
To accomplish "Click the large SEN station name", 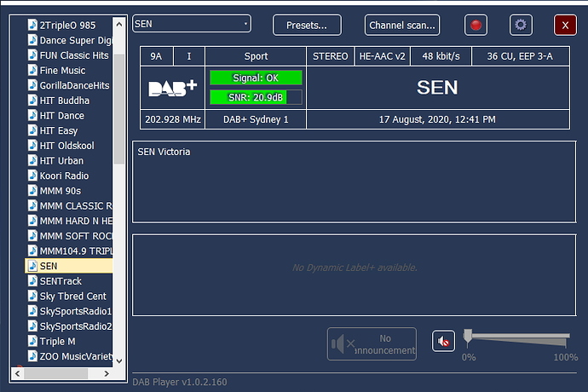I will (437, 88).
